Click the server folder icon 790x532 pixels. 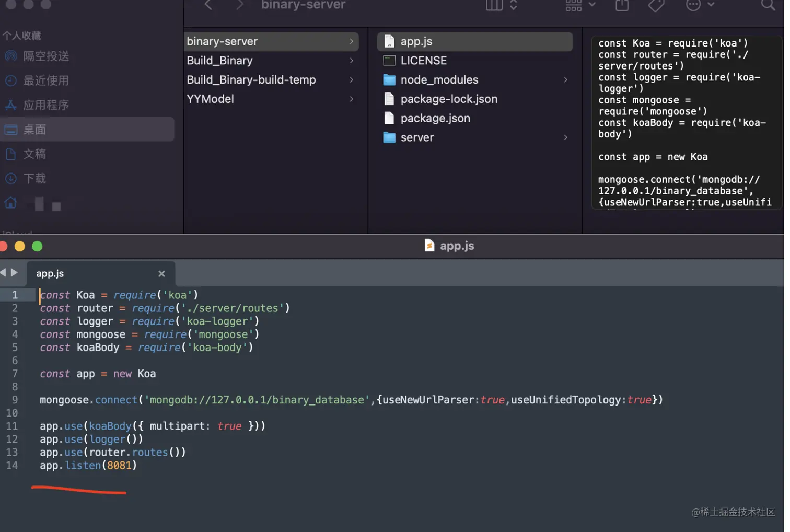coord(389,137)
